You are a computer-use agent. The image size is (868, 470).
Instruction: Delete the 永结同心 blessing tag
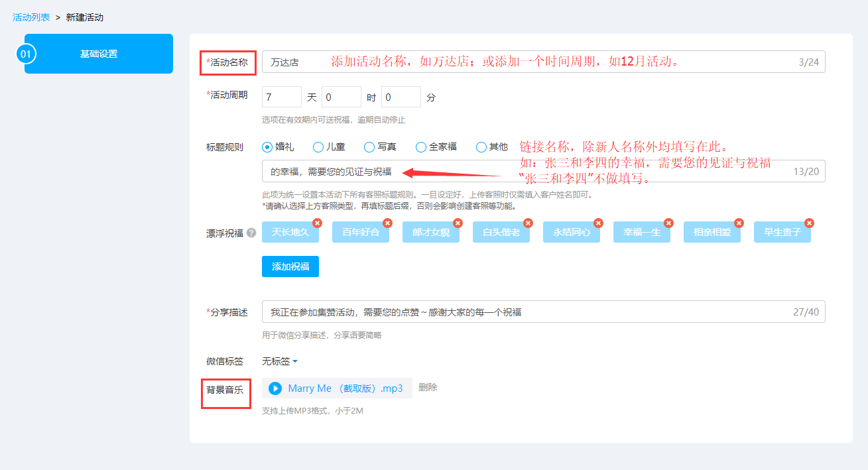pyautogui.click(x=599, y=223)
